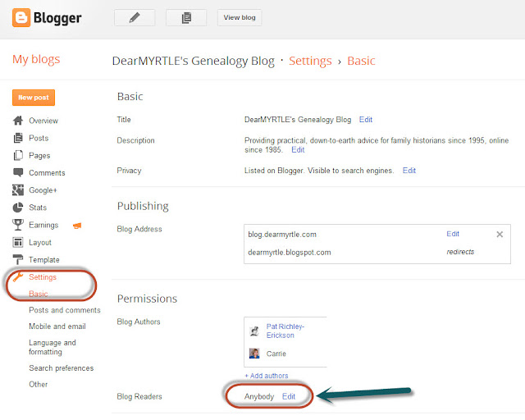Click the pencil compose post button
This screenshot has height=420, width=525.
(135, 17)
